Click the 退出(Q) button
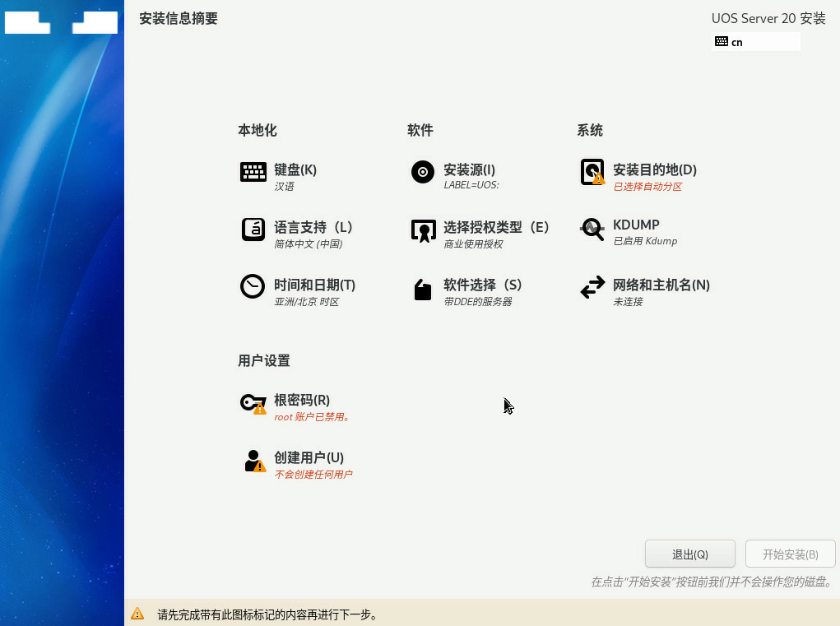The image size is (840, 626). [690, 554]
